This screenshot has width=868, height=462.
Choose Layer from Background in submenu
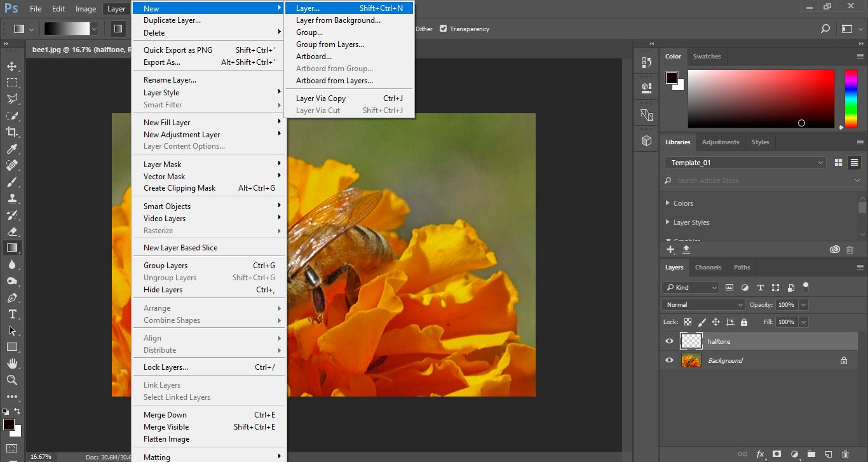click(x=338, y=20)
